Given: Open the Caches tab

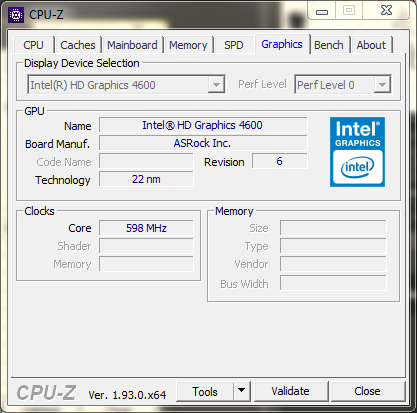Looking at the screenshot, I should pyautogui.click(x=78, y=45).
